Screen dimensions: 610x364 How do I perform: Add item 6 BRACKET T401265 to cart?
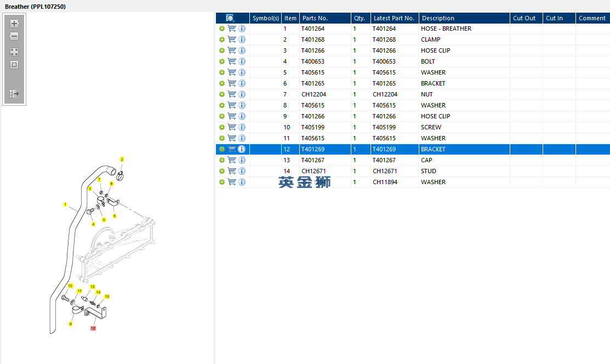tap(232, 83)
